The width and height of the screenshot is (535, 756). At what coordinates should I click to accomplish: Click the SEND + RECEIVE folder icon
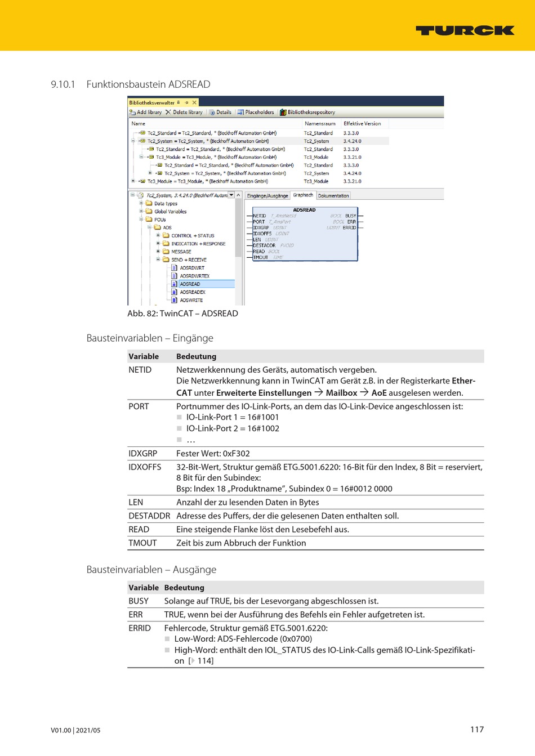point(166,260)
